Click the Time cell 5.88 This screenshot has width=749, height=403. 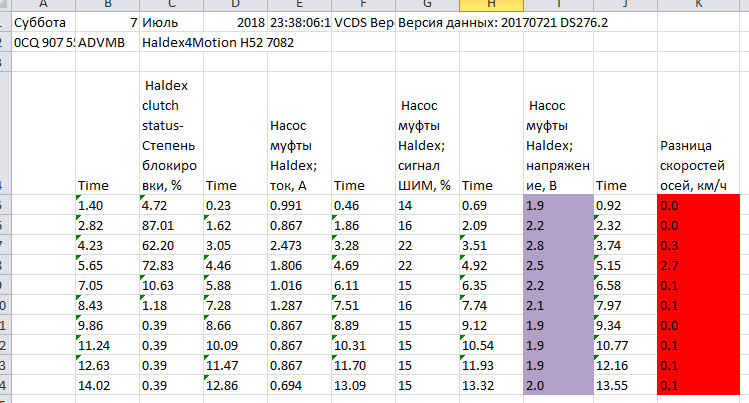coord(235,285)
